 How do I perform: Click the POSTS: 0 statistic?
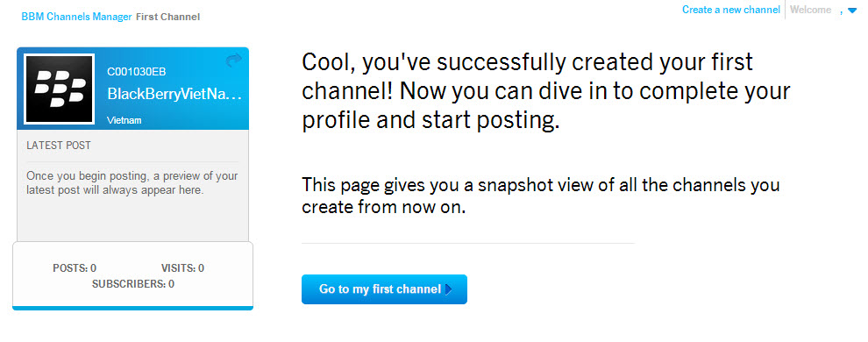tap(75, 268)
